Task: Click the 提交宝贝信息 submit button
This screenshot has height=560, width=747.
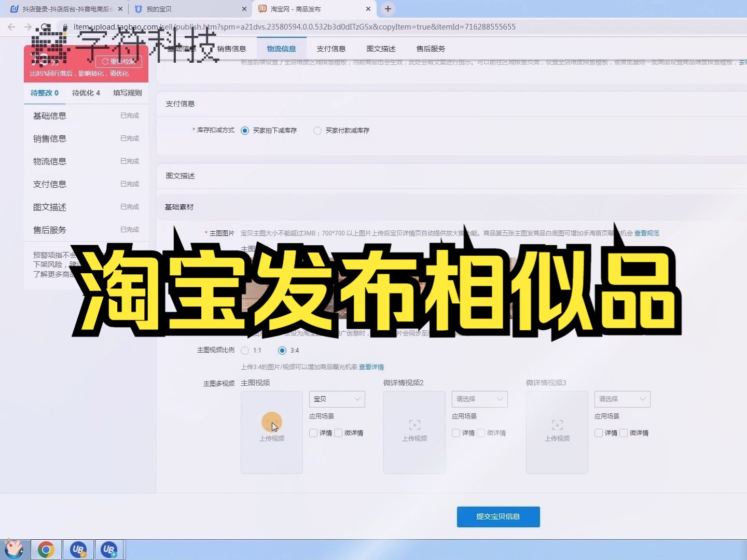Action: [497, 516]
